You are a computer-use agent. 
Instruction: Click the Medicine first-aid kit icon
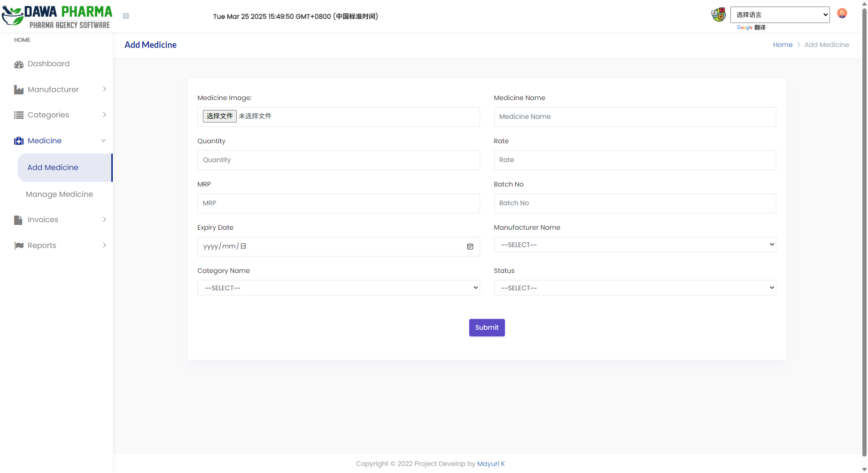[x=19, y=141]
